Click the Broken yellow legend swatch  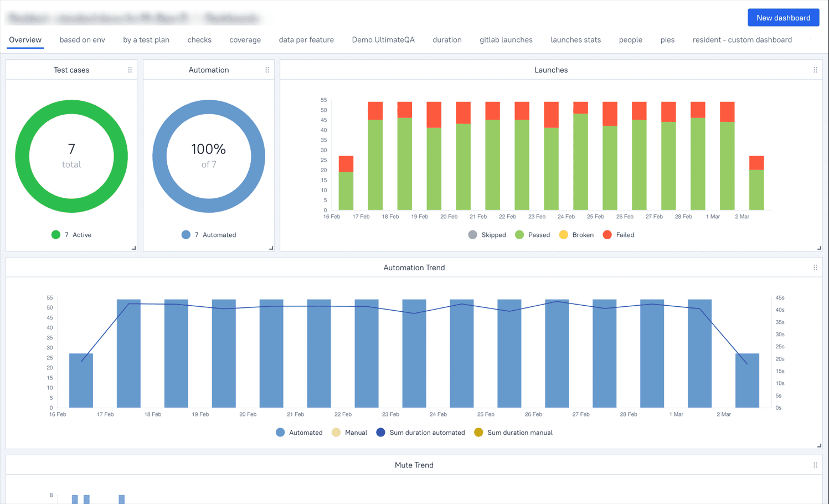click(x=564, y=235)
